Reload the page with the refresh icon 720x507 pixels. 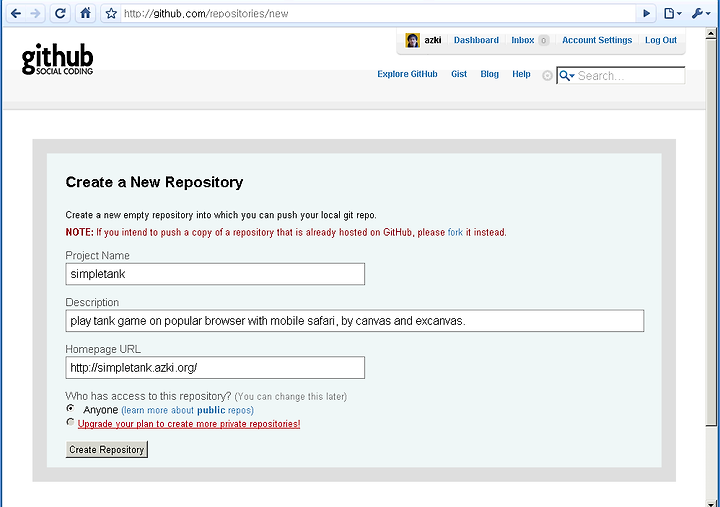coord(60,13)
